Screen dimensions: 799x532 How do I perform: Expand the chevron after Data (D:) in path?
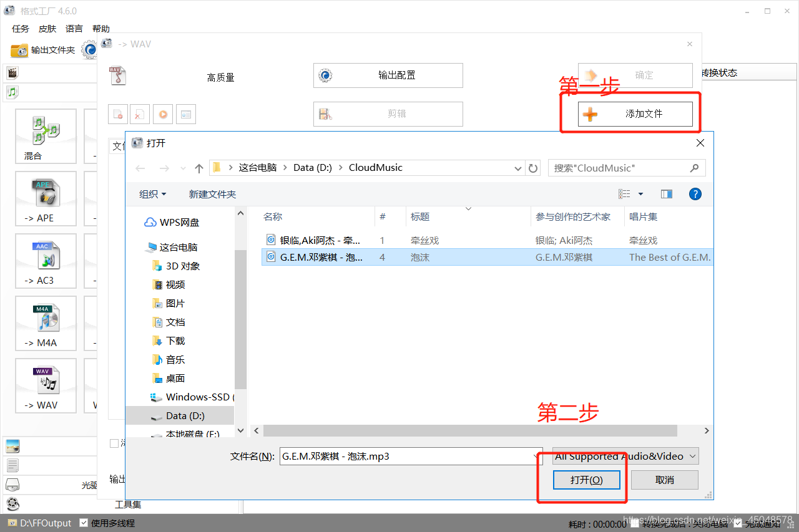pyautogui.click(x=342, y=168)
